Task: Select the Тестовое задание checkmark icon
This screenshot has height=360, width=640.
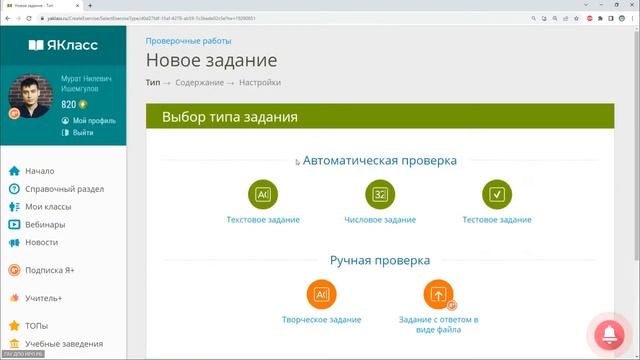Action: click(x=497, y=194)
